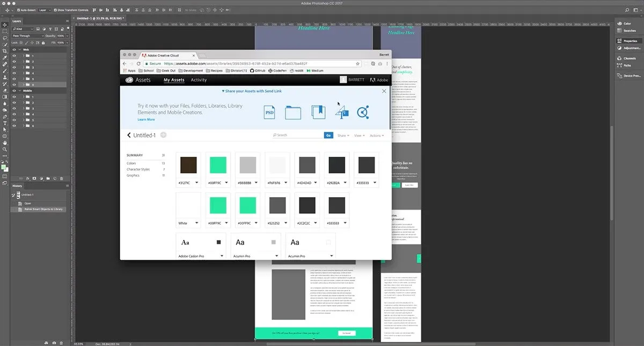Close the Send Link banner
The image size is (644, 346).
[384, 91]
